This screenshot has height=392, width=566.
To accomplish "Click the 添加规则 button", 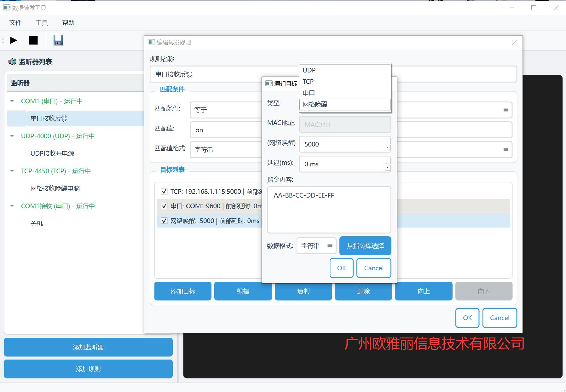I will (x=88, y=369).
